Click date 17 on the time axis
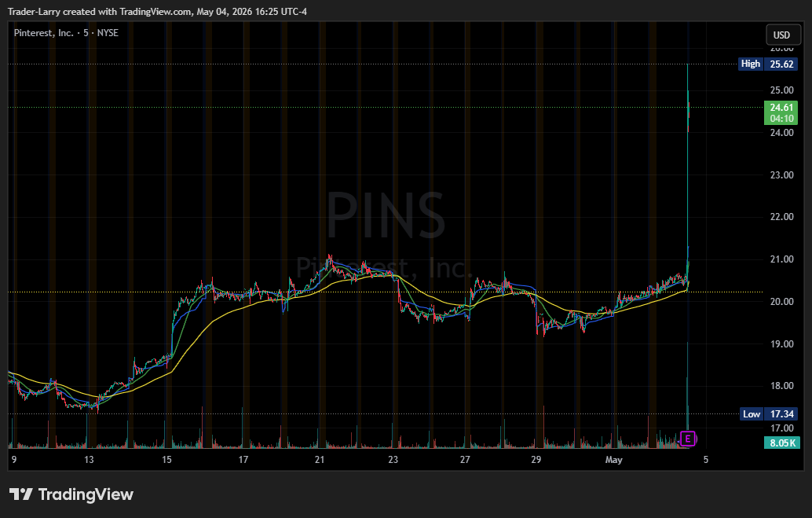The height and width of the screenshot is (518, 812). pos(243,459)
